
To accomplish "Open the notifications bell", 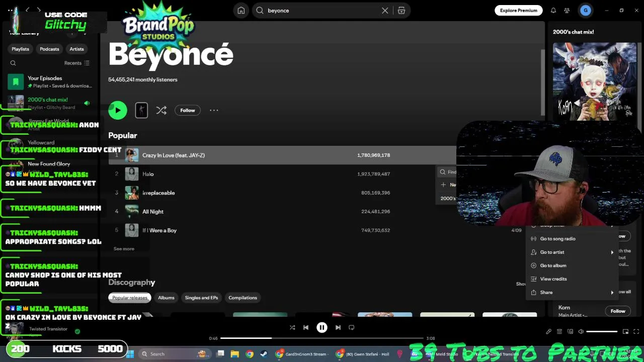I will click(553, 11).
